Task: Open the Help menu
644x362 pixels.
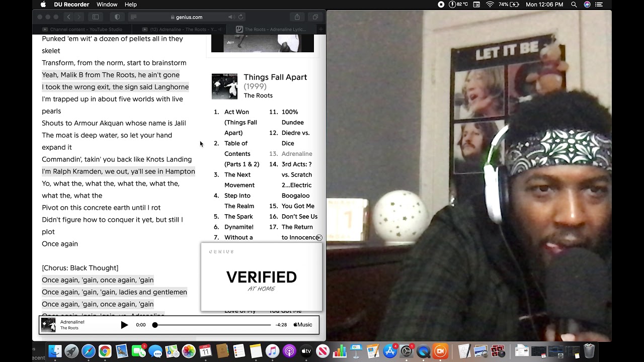Action: pyautogui.click(x=130, y=5)
